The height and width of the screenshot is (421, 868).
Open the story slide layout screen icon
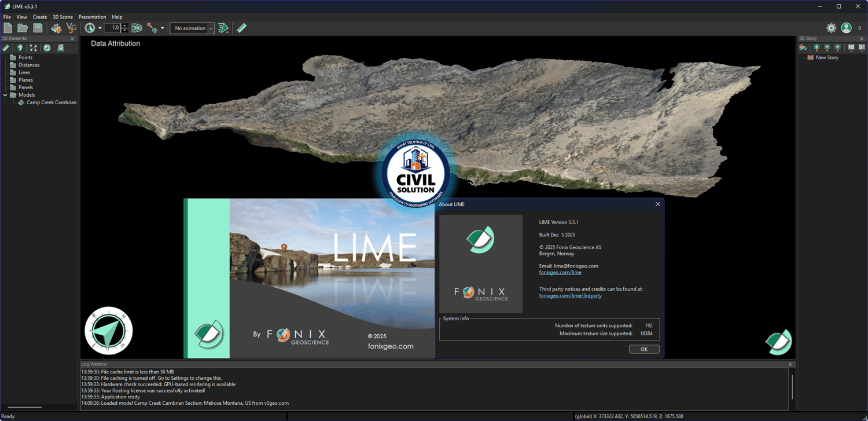[861, 47]
